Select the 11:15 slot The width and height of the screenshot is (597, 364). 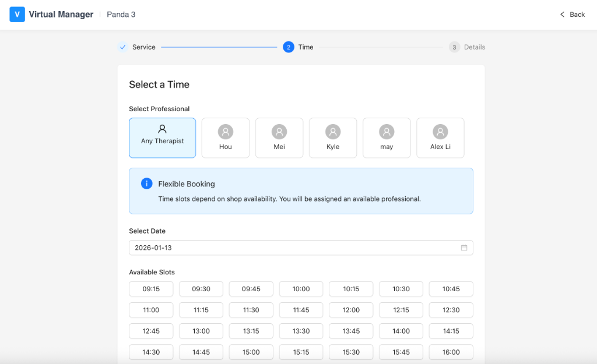(x=201, y=310)
